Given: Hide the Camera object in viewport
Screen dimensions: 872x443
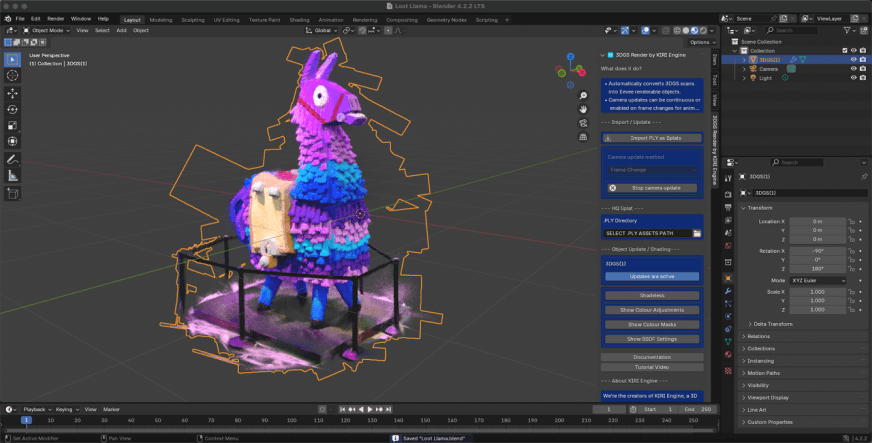Looking at the screenshot, I should click(853, 68).
